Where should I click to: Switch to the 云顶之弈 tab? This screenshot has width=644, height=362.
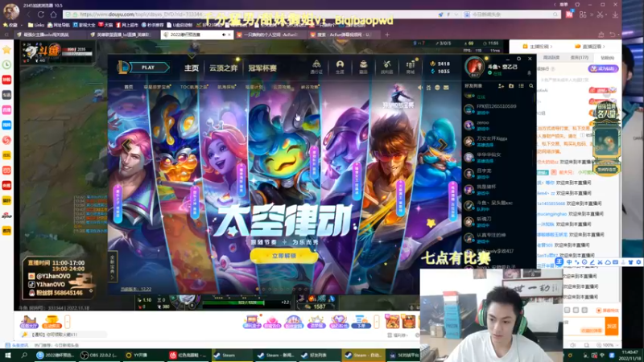pyautogui.click(x=224, y=68)
